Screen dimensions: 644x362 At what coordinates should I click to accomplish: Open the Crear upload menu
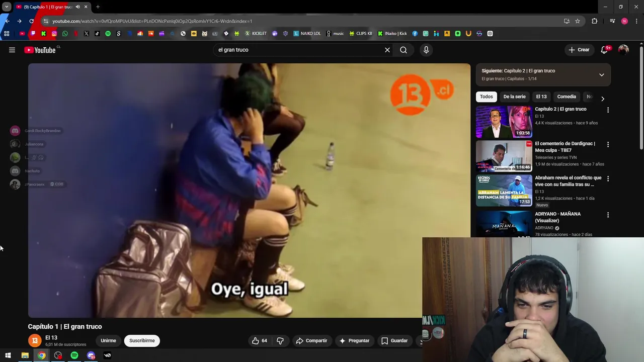[579, 50]
